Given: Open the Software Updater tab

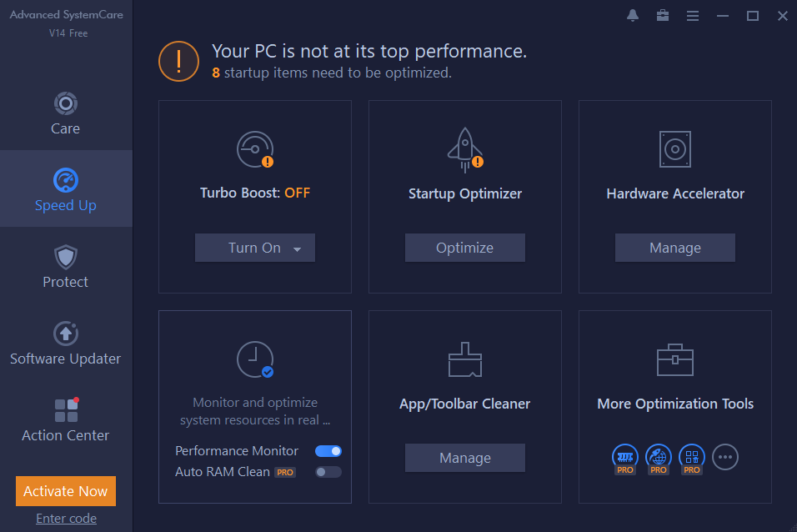Looking at the screenshot, I should coord(66,344).
